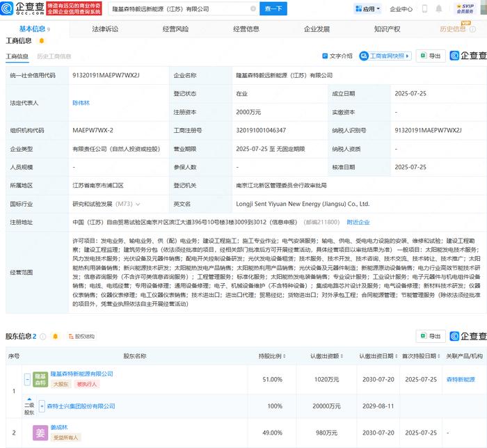This screenshot has height=448, width=487.
Task: Click the 49.00% shareholding cell
Action: 273,433
